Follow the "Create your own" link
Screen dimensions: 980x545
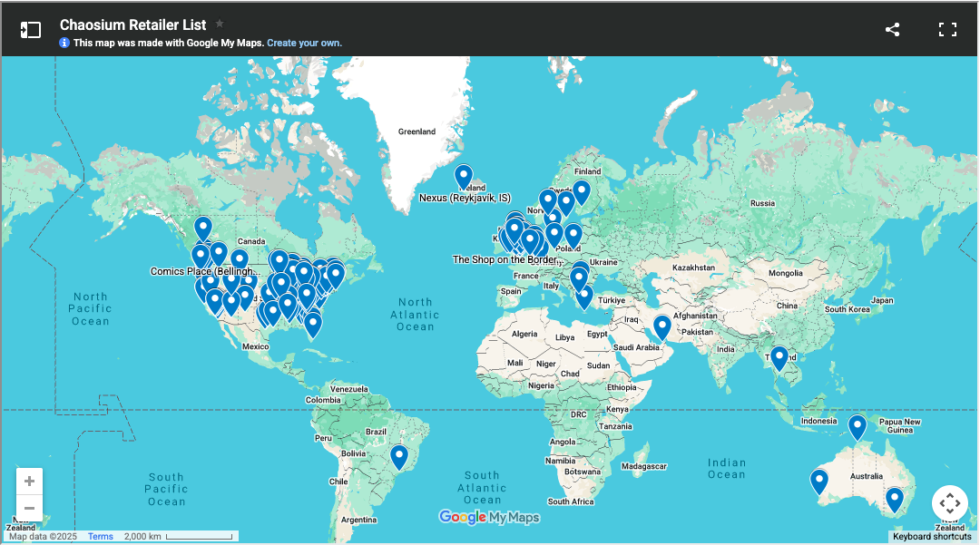click(x=304, y=43)
